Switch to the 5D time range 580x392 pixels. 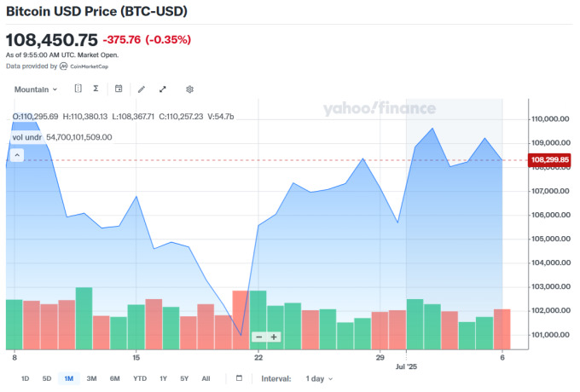click(x=47, y=378)
